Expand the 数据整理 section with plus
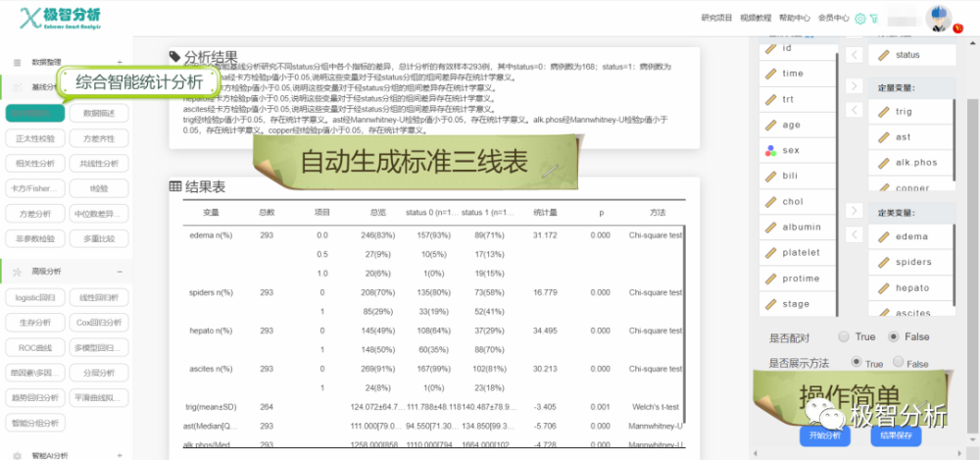The width and height of the screenshot is (980, 460). point(120,62)
